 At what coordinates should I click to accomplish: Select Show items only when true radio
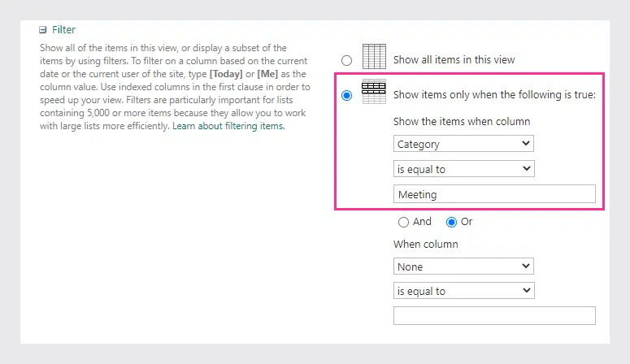(346, 95)
